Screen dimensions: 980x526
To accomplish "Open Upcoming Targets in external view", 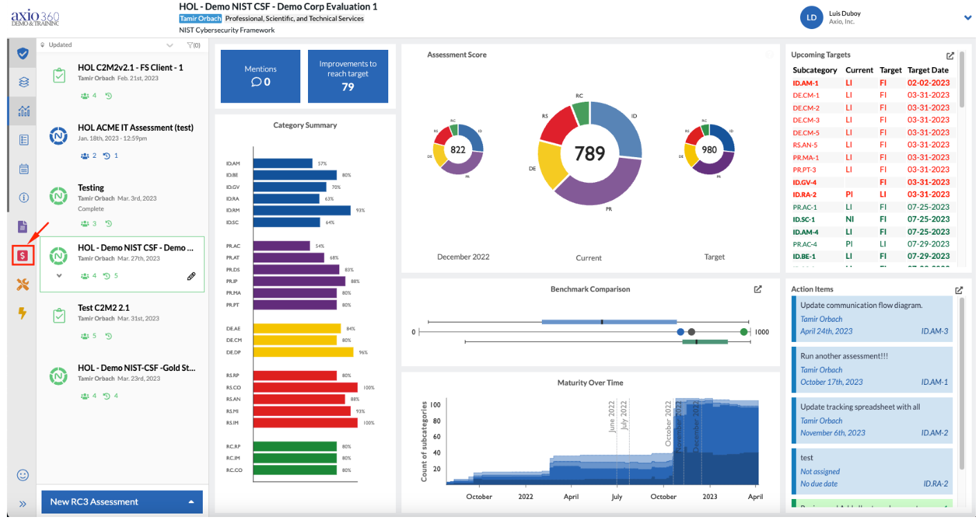I will pyautogui.click(x=950, y=55).
